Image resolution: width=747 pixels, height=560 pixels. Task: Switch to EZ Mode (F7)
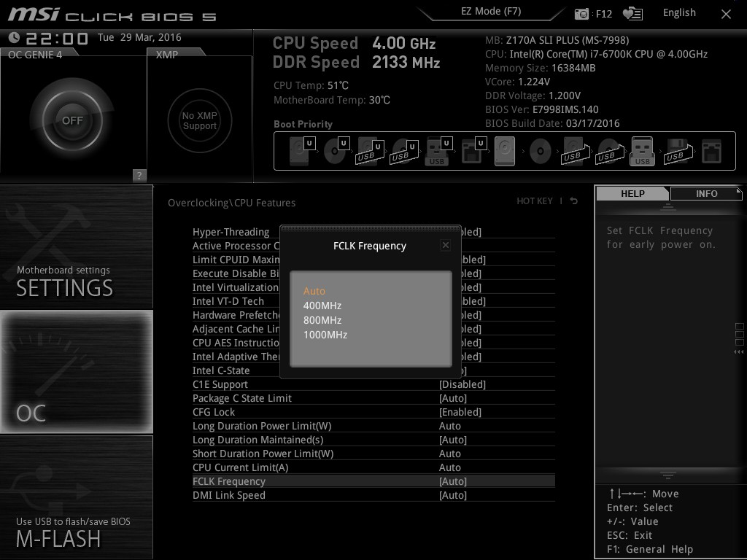click(491, 12)
